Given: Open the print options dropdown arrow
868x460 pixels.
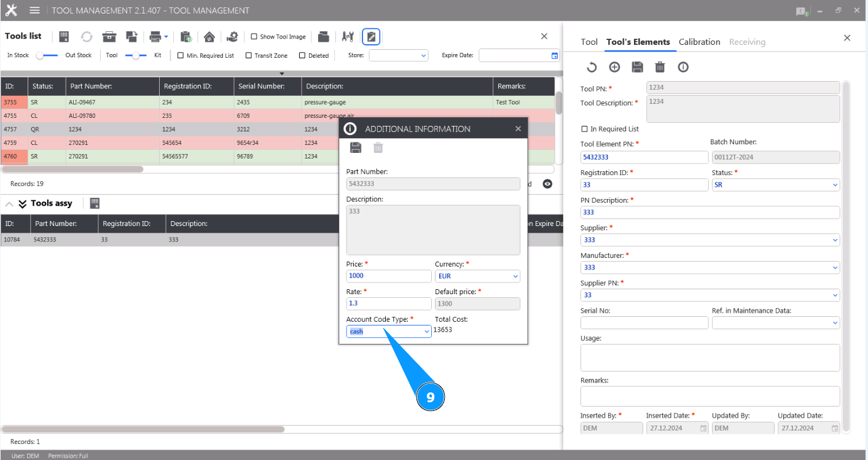Looking at the screenshot, I should coord(166,37).
